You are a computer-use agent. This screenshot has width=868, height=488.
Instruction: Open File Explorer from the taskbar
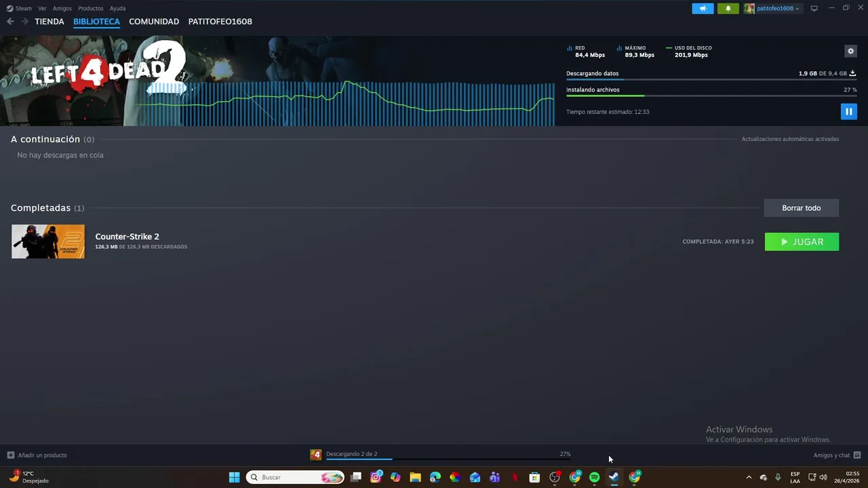click(x=415, y=477)
